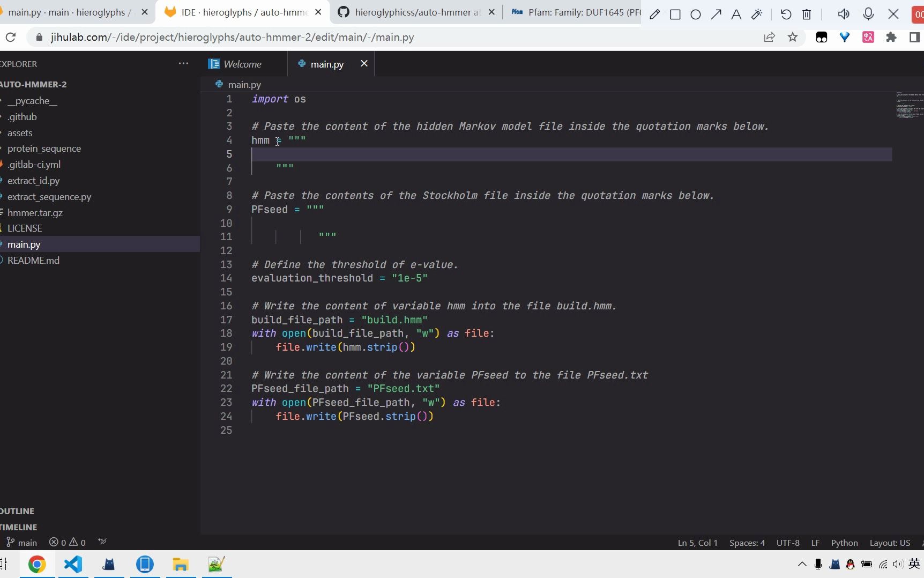Expand the __pycache__ folder
The image size is (924, 578).
(32, 101)
